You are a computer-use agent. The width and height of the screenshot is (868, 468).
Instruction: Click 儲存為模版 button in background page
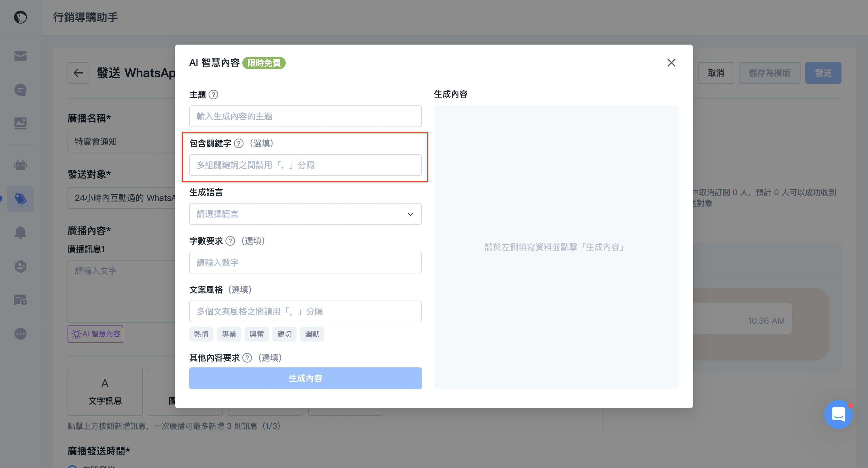tap(769, 73)
